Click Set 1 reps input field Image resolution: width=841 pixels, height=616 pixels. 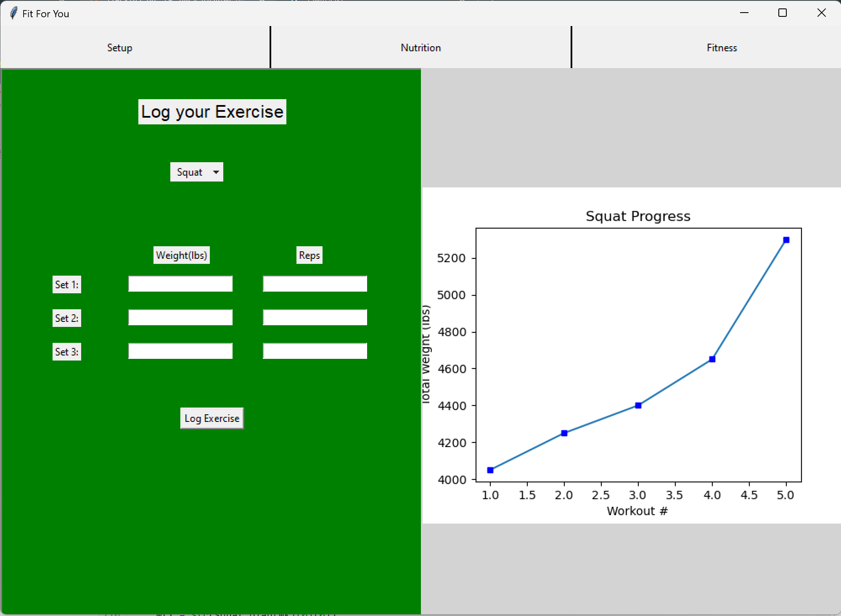pos(315,284)
